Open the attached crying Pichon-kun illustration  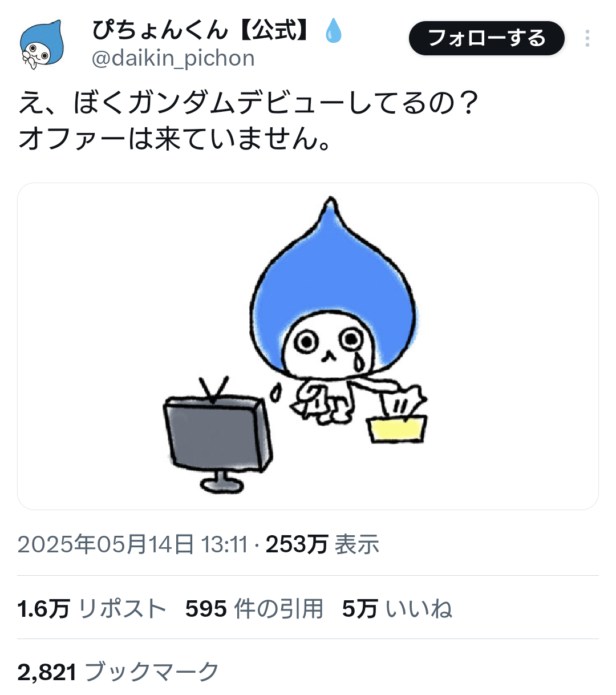click(308, 346)
